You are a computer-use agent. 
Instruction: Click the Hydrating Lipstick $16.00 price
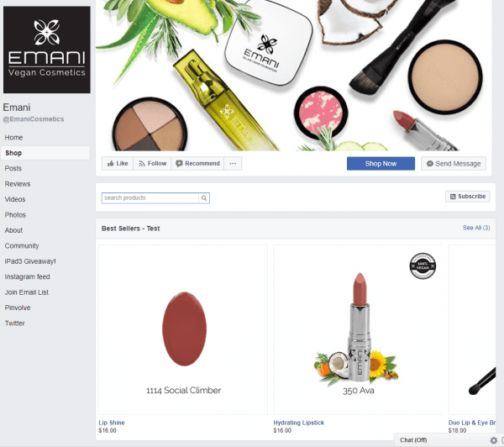point(282,430)
